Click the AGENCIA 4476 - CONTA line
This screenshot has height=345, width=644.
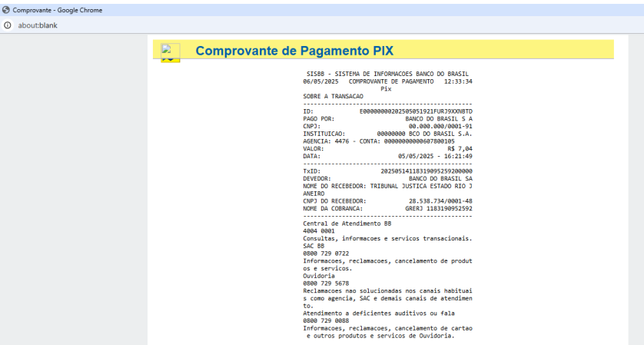tap(379, 141)
